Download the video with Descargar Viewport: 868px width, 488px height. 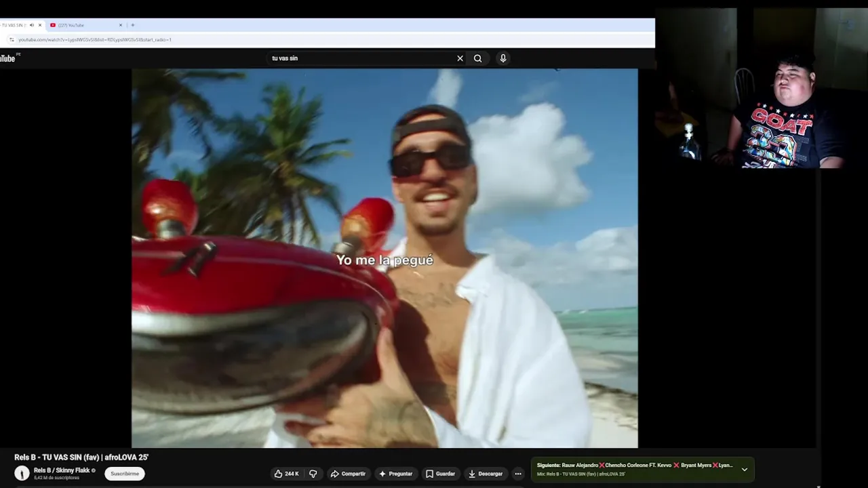click(x=486, y=474)
